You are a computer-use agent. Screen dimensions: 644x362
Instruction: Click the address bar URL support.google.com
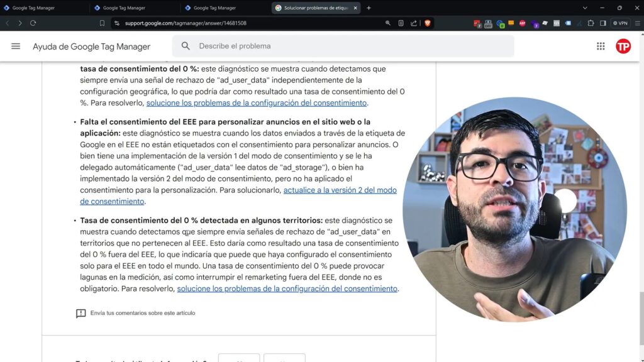186,23
